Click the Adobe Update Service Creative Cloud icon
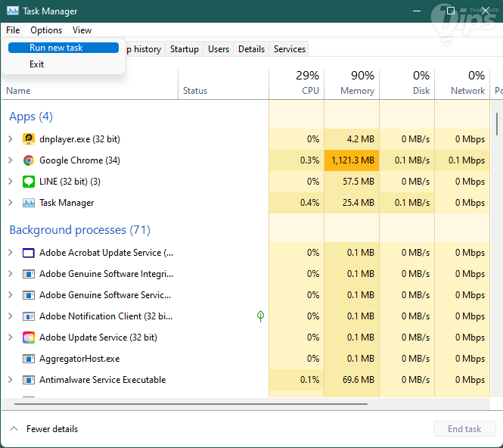The width and height of the screenshot is (503, 448). point(29,338)
